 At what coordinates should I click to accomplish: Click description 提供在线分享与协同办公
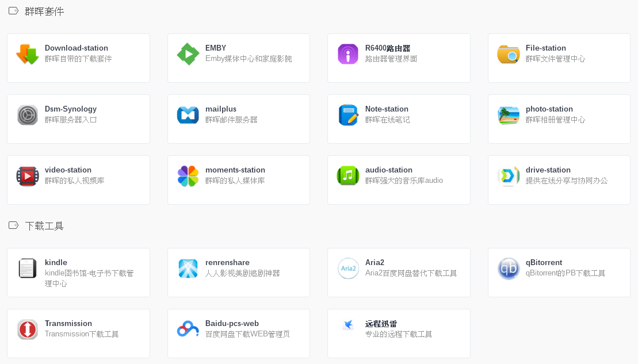click(567, 181)
